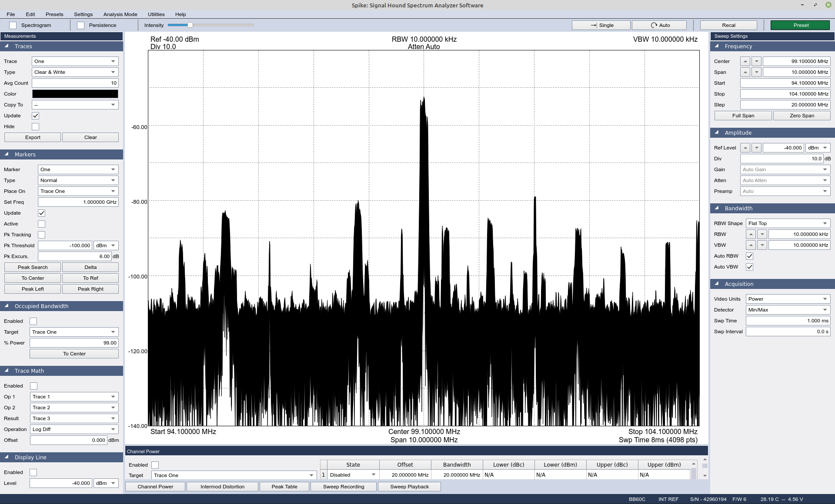Click the Peak Search button

pos(32,267)
